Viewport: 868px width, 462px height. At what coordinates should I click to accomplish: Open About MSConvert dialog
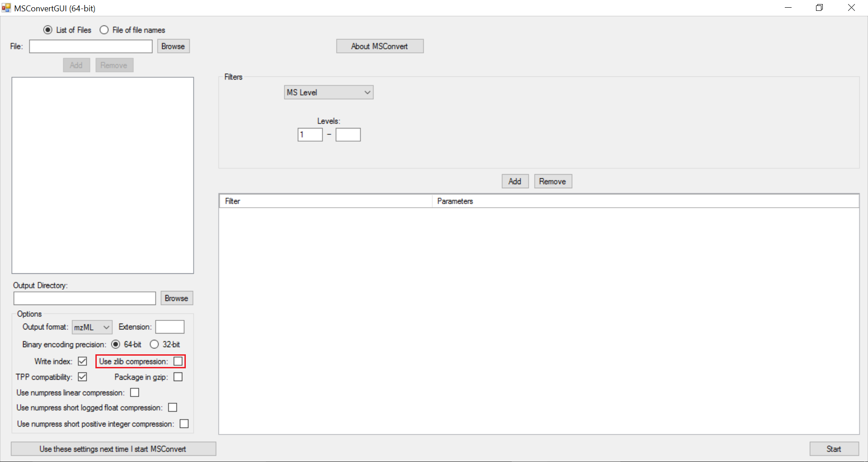[x=380, y=46]
